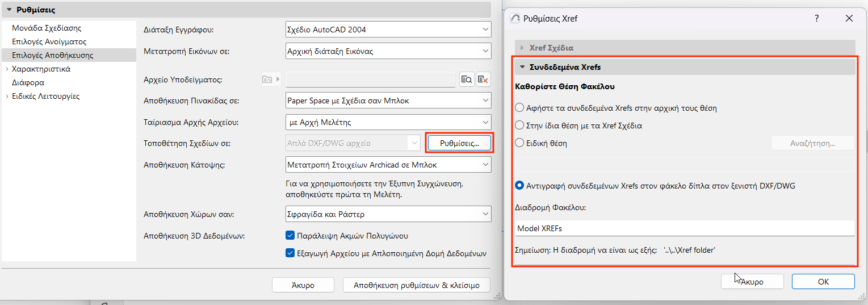This screenshot has width=868, height=305.
Task: Close the Ρυθμίσεις Xref dialog
Action: tap(849, 18)
